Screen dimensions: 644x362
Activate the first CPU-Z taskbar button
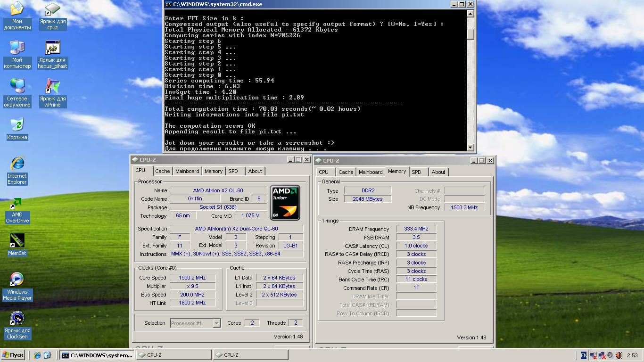tap(174, 355)
